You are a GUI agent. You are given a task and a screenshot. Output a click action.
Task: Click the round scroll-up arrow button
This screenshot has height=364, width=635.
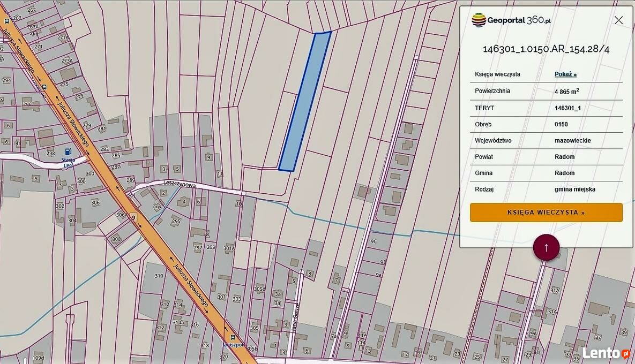pyautogui.click(x=546, y=247)
